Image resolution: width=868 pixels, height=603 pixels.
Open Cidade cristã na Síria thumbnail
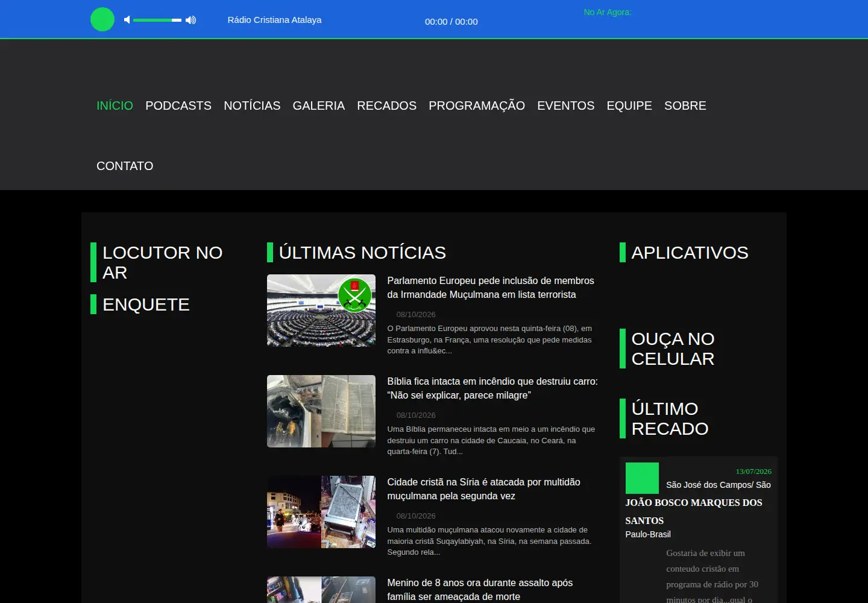[x=321, y=512]
